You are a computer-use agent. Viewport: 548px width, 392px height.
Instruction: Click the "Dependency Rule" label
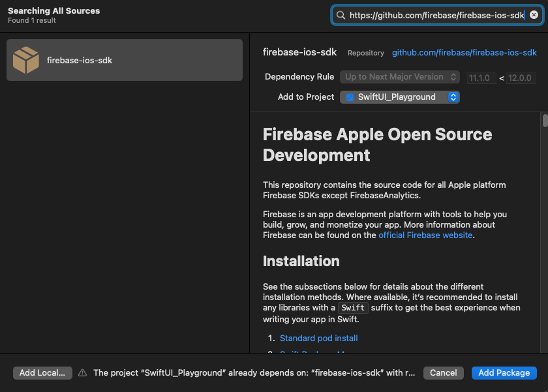pos(299,77)
